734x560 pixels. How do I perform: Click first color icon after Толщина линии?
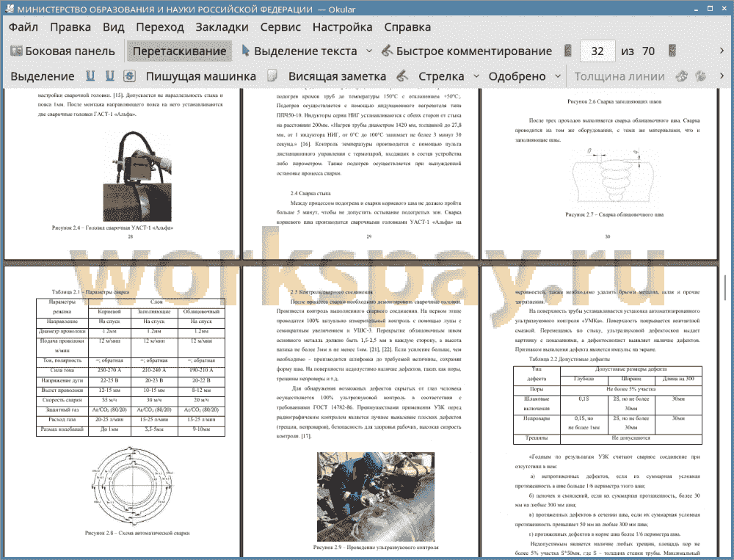pos(682,76)
